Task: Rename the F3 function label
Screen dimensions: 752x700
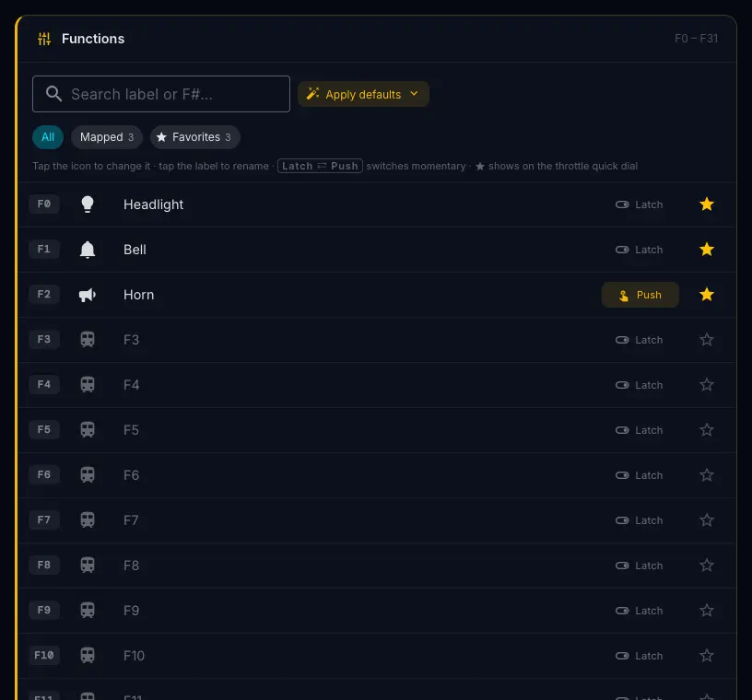Action: pyautogui.click(x=132, y=340)
